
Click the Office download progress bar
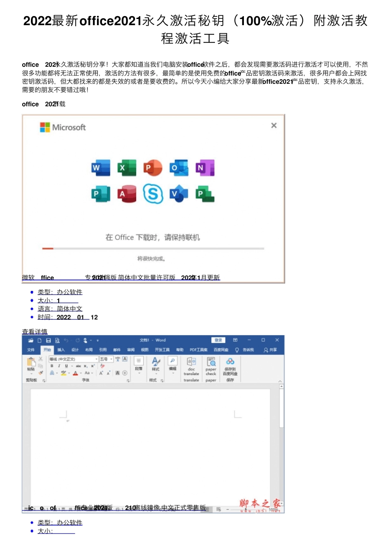pyautogui.click(x=153, y=248)
